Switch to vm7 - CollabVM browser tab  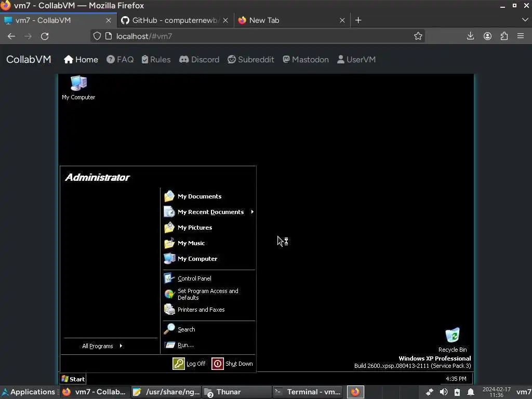[x=54, y=20]
